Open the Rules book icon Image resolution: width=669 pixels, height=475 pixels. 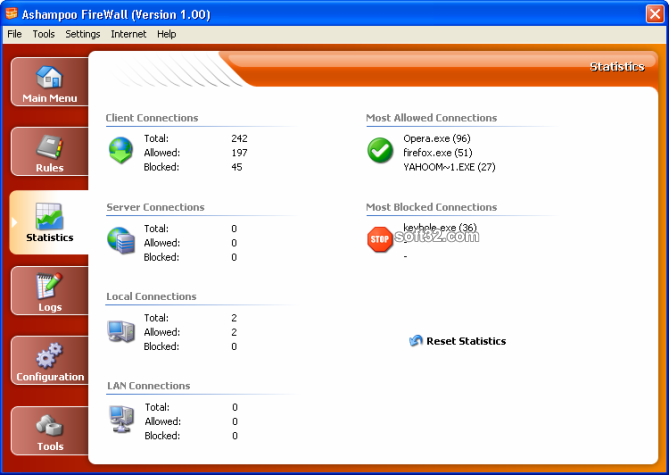click(x=49, y=146)
